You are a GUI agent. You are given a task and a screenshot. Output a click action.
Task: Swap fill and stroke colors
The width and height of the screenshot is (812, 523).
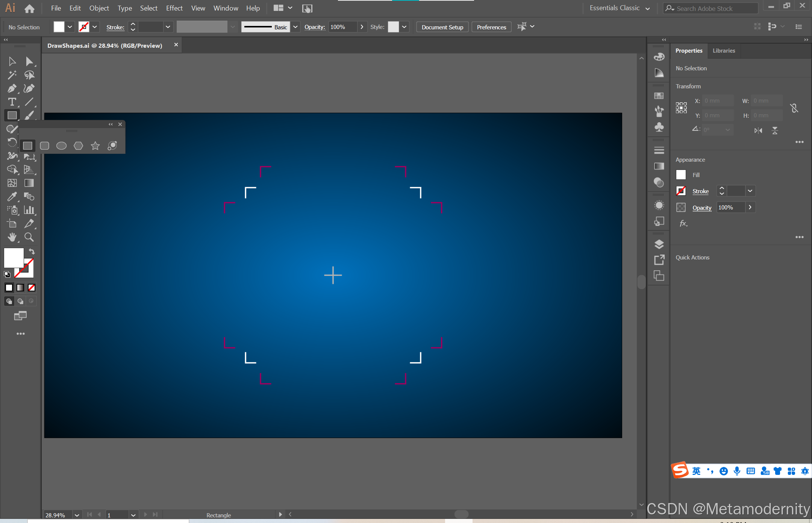(32, 252)
